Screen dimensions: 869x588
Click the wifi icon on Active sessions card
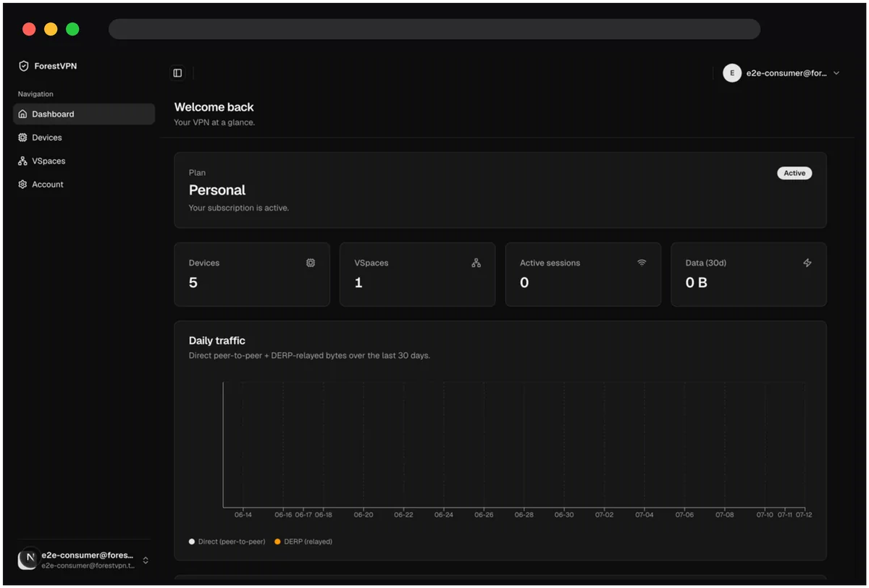(x=642, y=263)
